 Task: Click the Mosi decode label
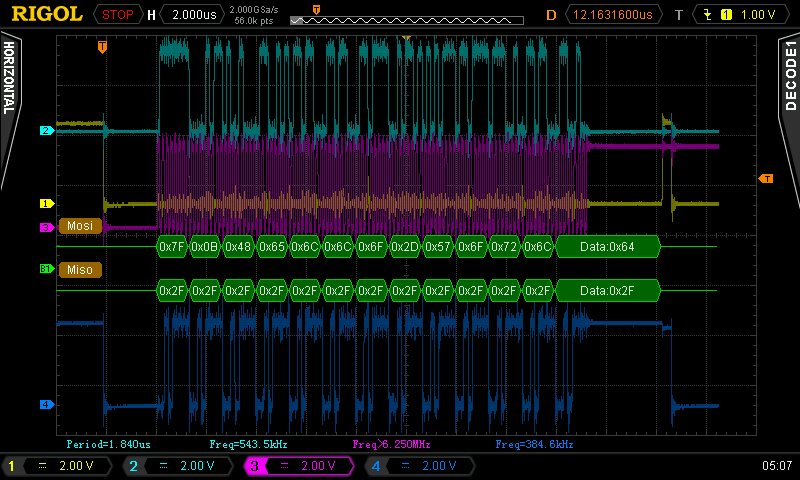[x=80, y=225]
